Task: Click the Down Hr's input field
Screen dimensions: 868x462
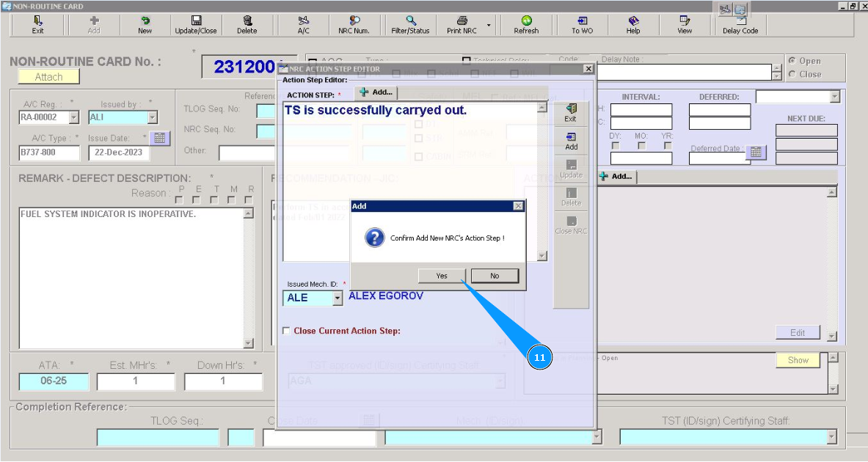Action: click(x=223, y=381)
